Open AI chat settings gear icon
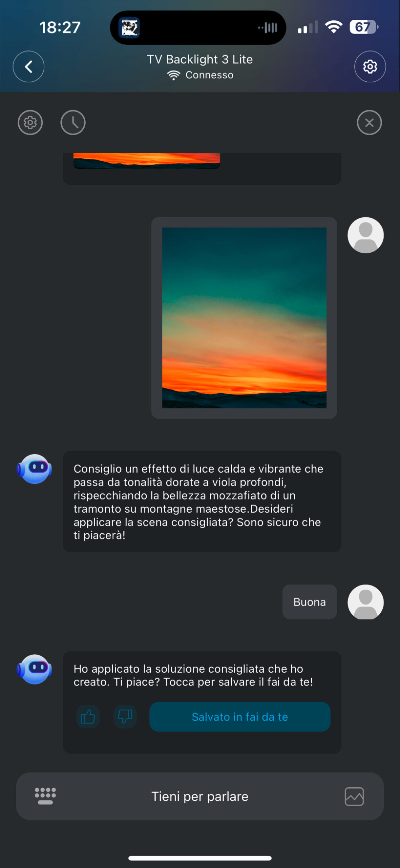This screenshot has width=400, height=868. pos(30,122)
